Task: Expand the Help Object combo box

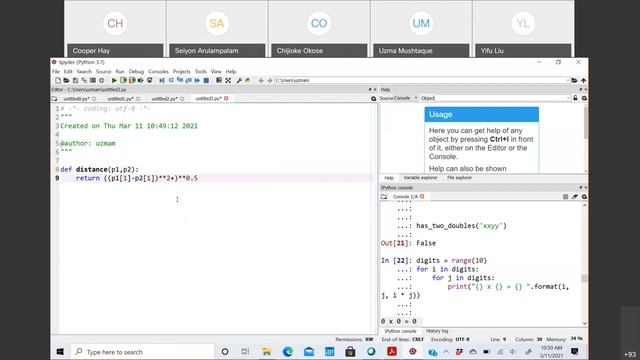Action: pos(568,98)
